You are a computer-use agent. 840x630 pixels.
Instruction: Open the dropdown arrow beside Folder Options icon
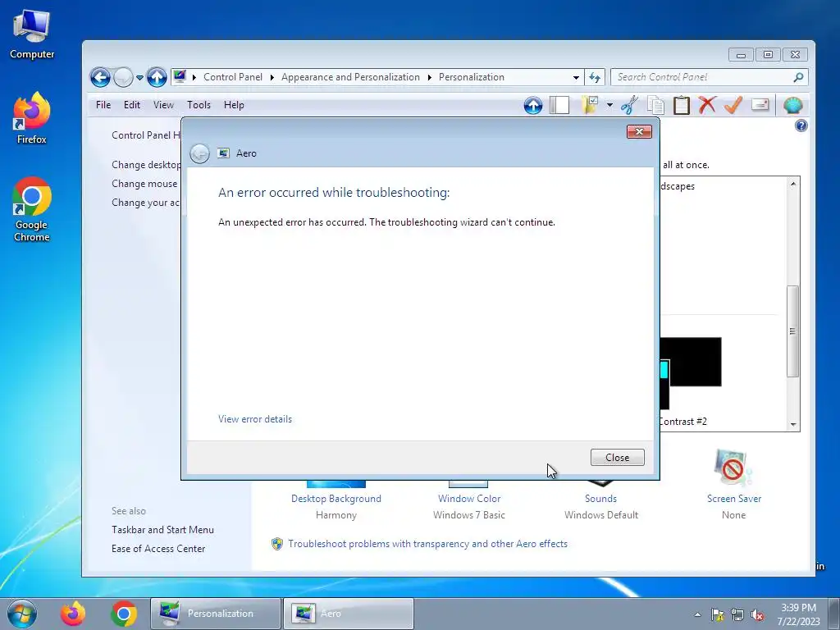click(x=609, y=105)
